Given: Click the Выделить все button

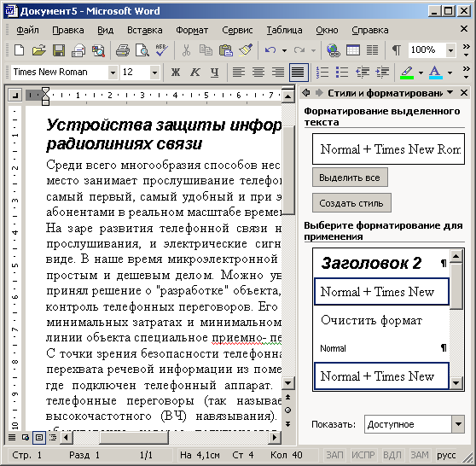Looking at the screenshot, I should [x=350, y=178].
